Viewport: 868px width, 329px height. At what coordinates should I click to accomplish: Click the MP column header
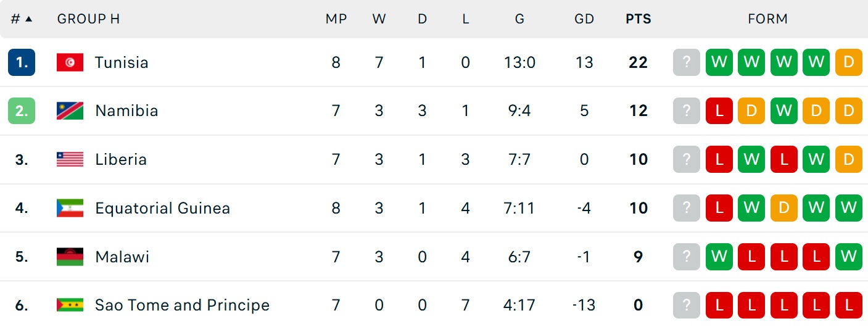[336, 19]
